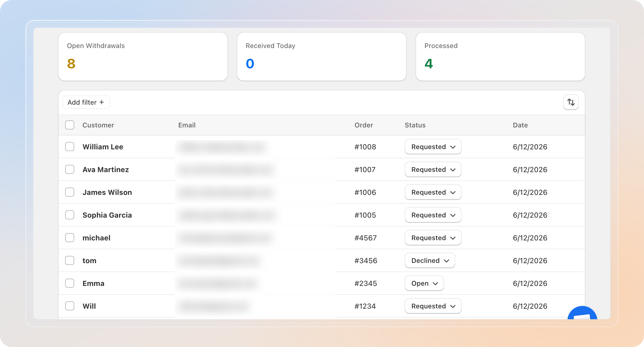Click order number #1005
The width and height of the screenshot is (644, 347).
[x=365, y=215]
